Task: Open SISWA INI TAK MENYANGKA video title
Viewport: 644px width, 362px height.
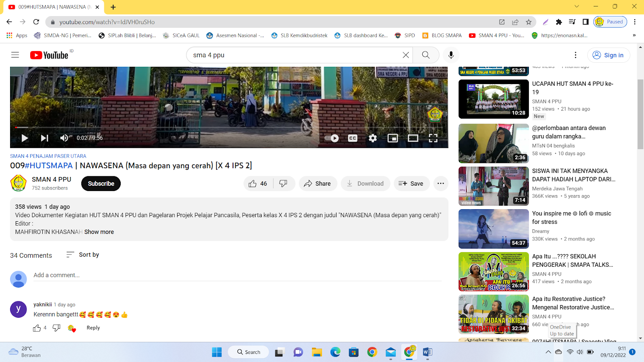Action: click(x=574, y=175)
